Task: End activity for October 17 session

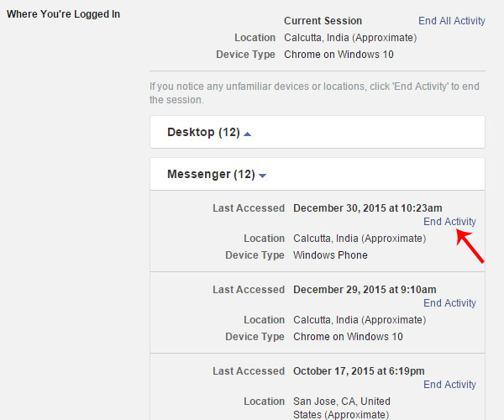Action: click(449, 385)
